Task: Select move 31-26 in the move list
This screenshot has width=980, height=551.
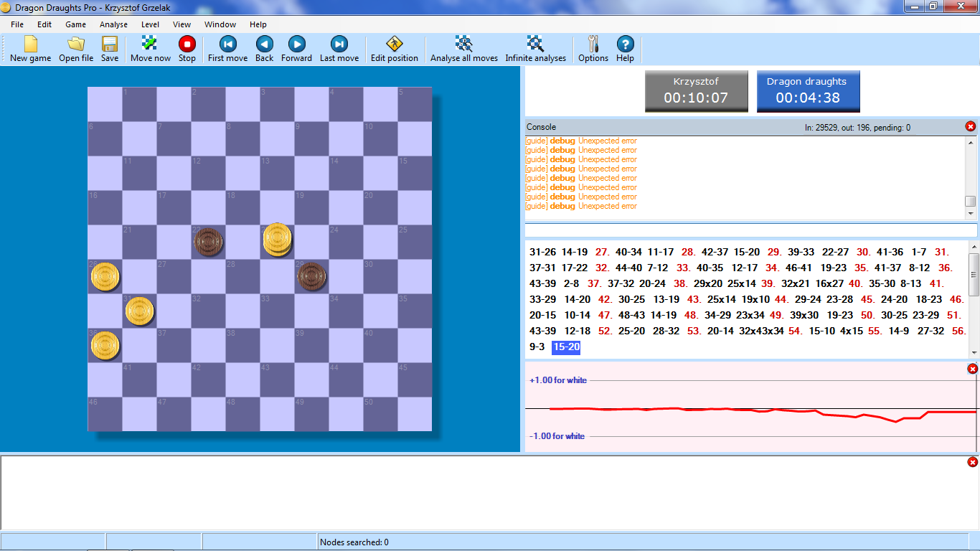Action: (541, 253)
